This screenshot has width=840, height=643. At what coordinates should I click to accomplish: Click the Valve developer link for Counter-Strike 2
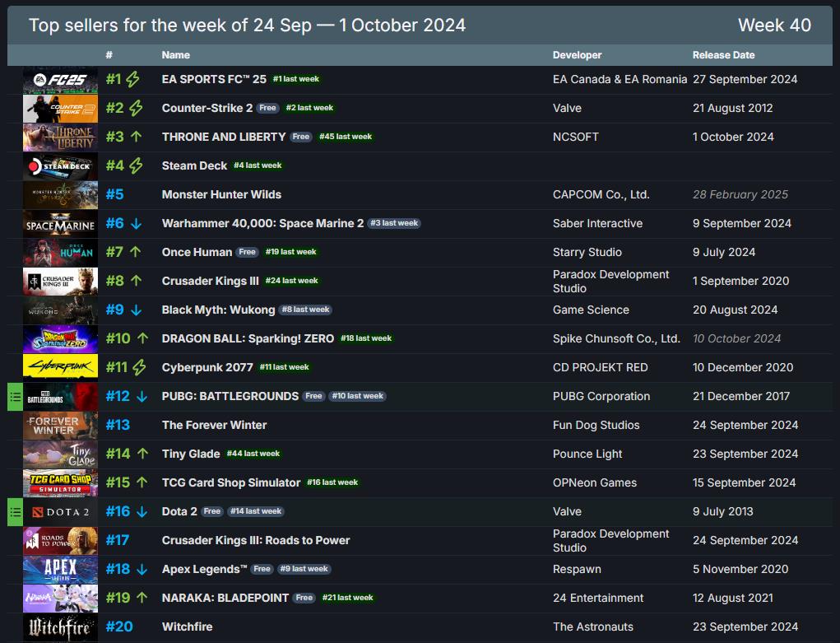[x=567, y=108]
